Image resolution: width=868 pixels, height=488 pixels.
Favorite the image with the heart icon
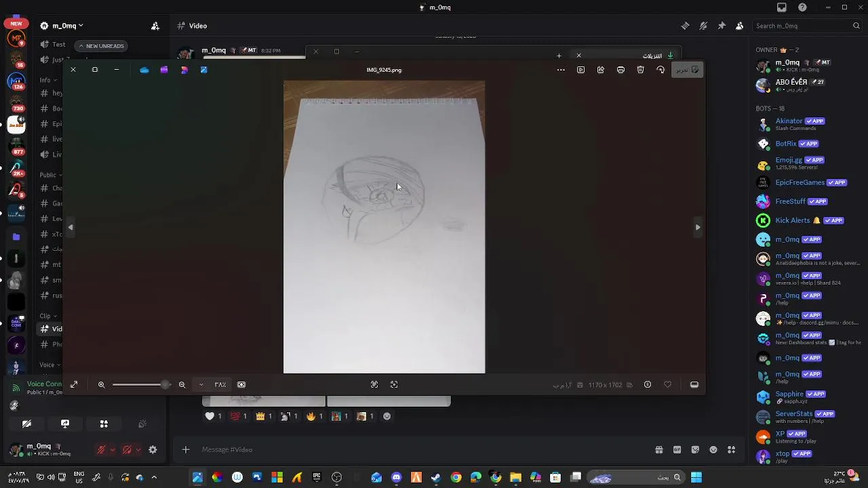pos(667,385)
